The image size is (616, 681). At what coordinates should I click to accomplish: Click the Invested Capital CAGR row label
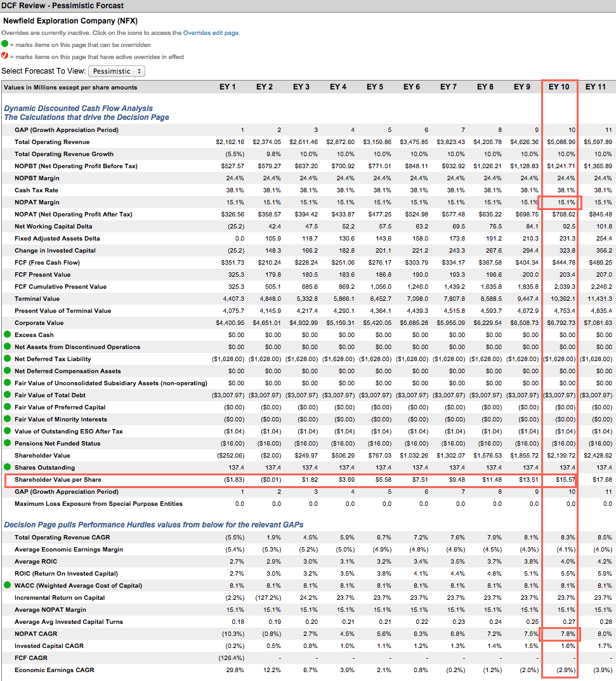[x=49, y=646]
